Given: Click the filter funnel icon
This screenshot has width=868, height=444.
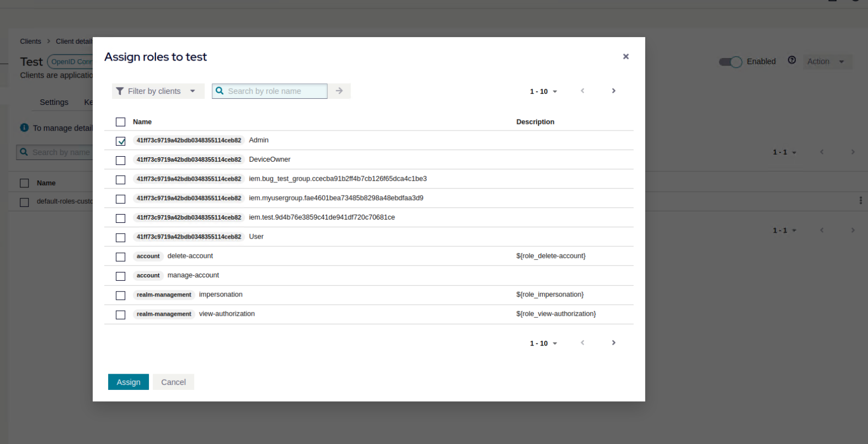Looking at the screenshot, I should [120, 91].
